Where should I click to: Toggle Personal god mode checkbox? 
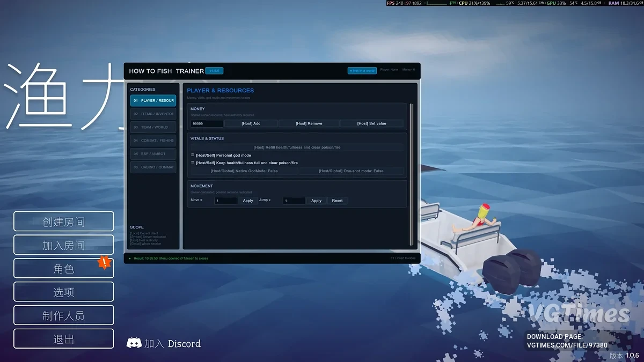pyautogui.click(x=193, y=155)
